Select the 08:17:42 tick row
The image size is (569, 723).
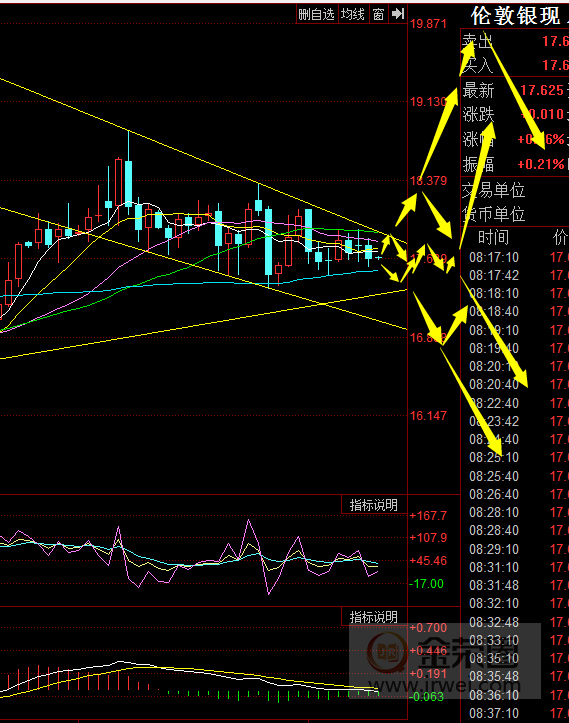(x=515, y=275)
